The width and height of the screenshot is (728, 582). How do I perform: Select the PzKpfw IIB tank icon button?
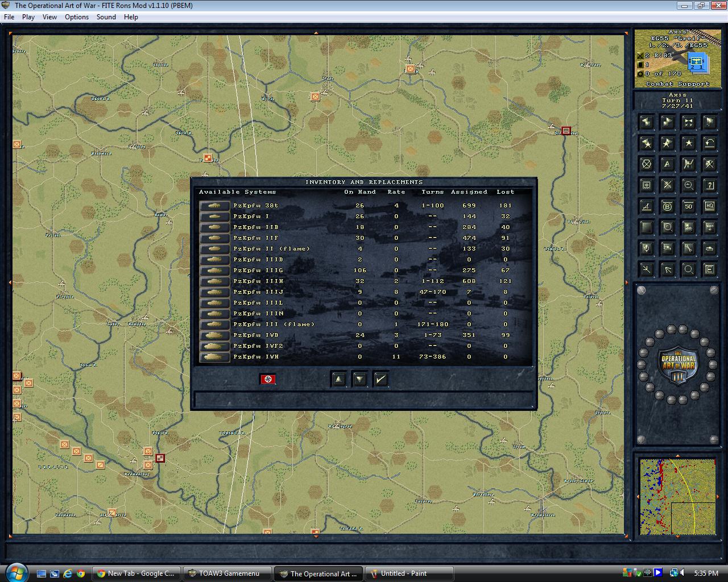[214, 227]
